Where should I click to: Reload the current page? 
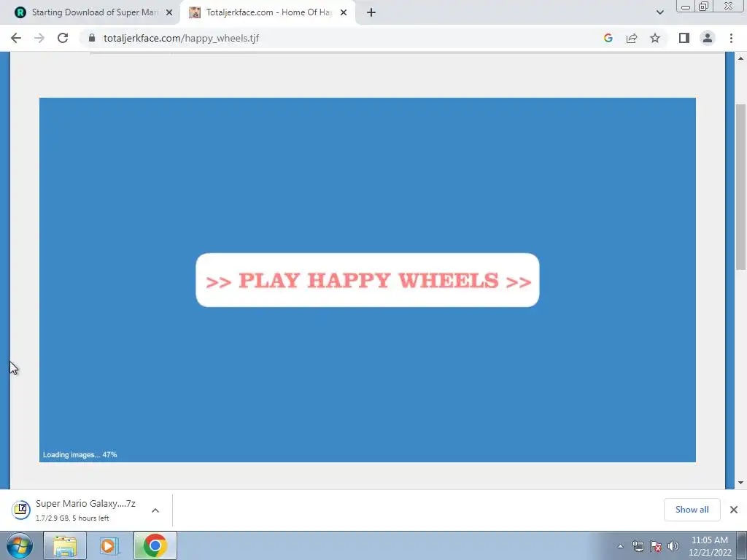[63, 38]
